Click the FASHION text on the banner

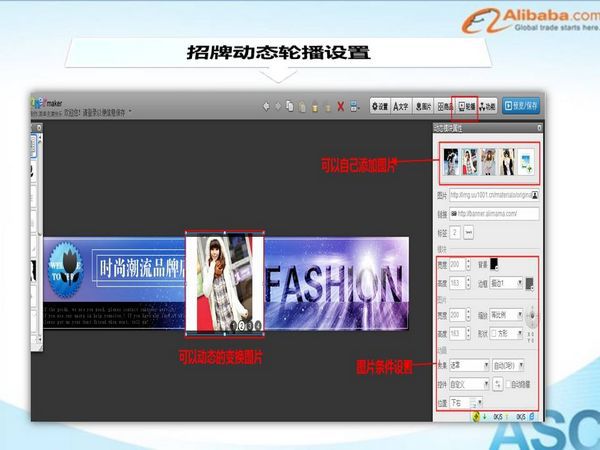point(334,284)
